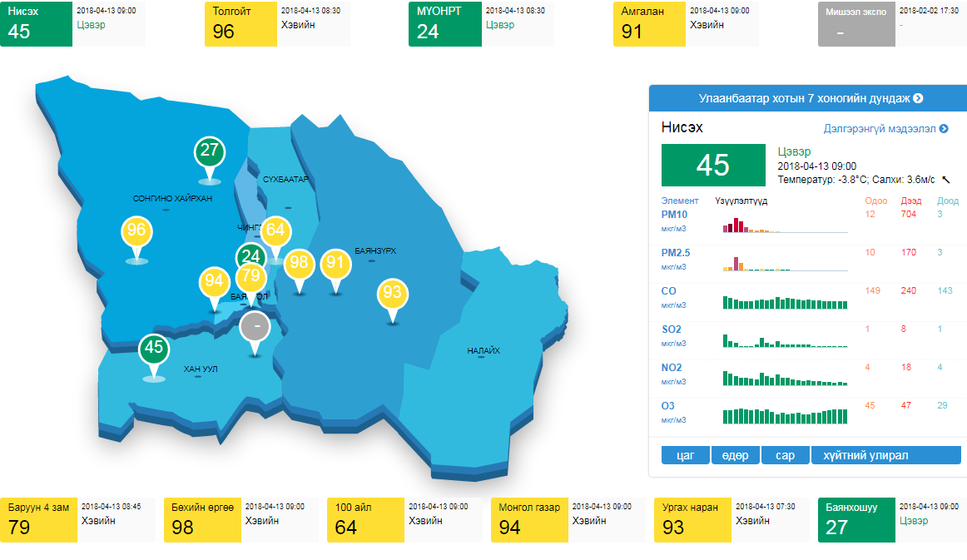Click the grey map pin with dash

tap(255, 327)
